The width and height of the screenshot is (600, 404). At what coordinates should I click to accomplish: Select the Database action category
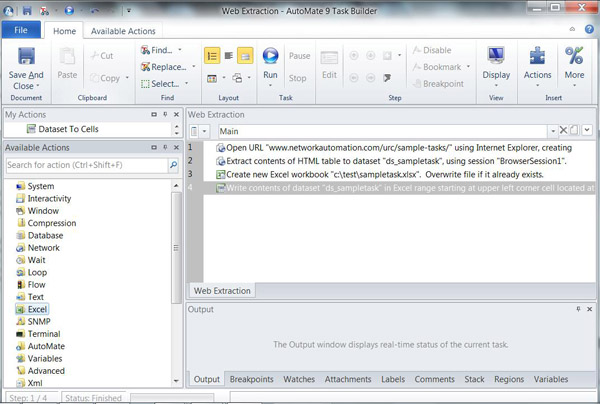tap(40, 235)
